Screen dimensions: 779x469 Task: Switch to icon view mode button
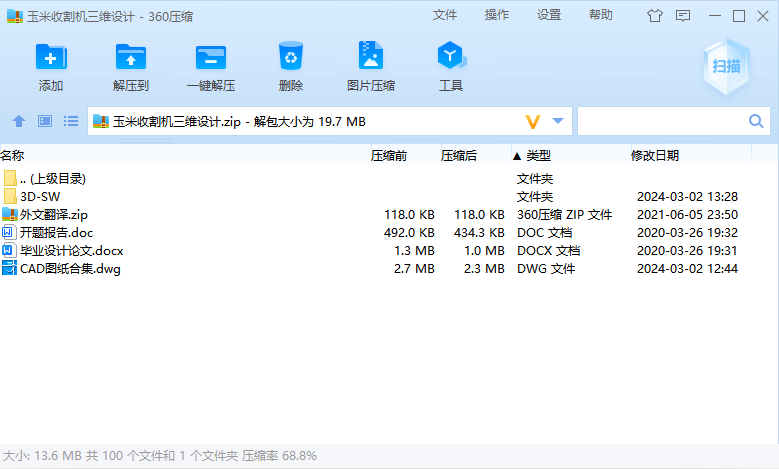(x=45, y=121)
